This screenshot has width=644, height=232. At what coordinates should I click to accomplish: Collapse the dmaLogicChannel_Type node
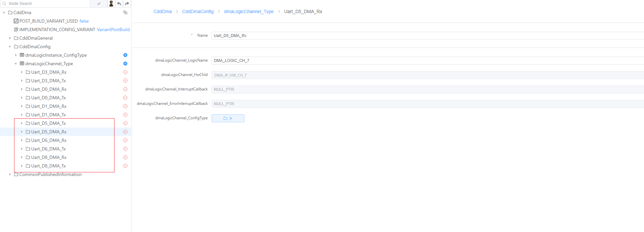[x=16, y=64]
